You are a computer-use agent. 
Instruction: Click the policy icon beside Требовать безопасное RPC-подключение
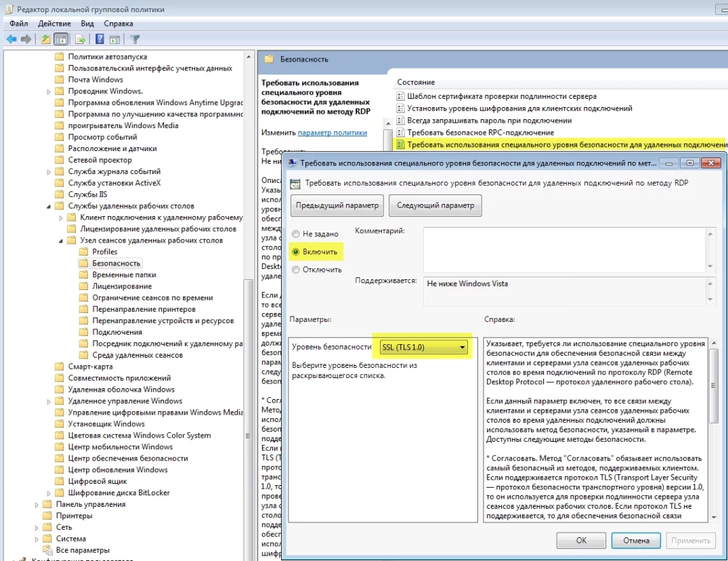[x=401, y=133]
